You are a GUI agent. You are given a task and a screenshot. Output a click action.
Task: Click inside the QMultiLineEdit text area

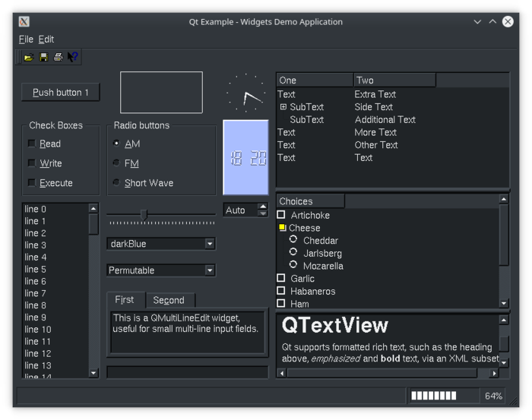tap(187, 332)
